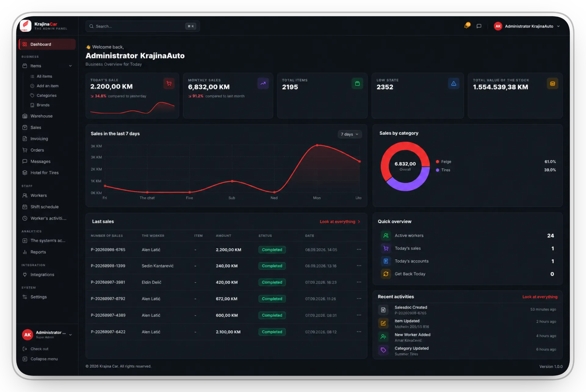
Task: Open row options for sale P-20260907-0792
Action: [359, 298]
